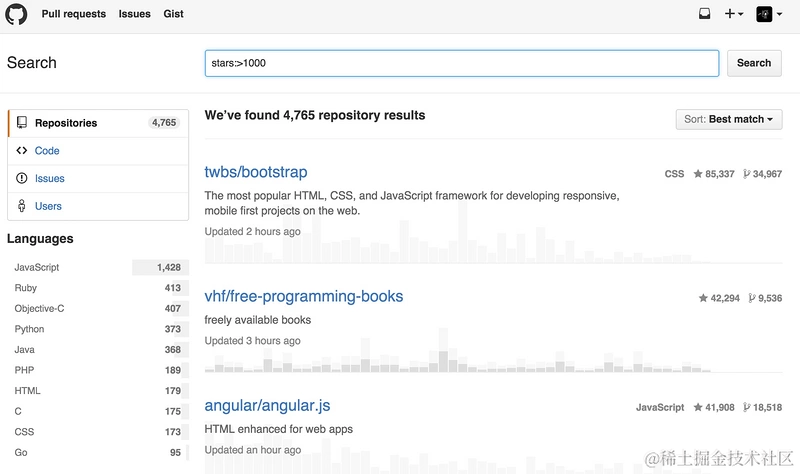Image resolution: width=800 pixels, height=474 pixels.
Task: Click the 4,765 repositories count badge
Action: [x=164, y=122]
